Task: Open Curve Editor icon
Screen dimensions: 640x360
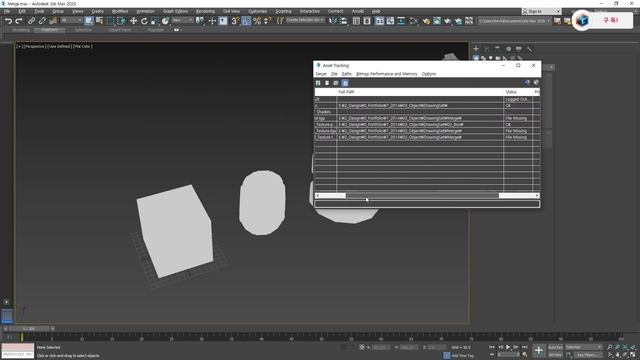Action: (x=390, y=21)
